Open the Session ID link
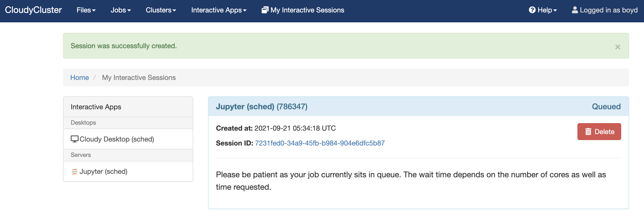Screen dimensions: 644x219 pos(320,143)
